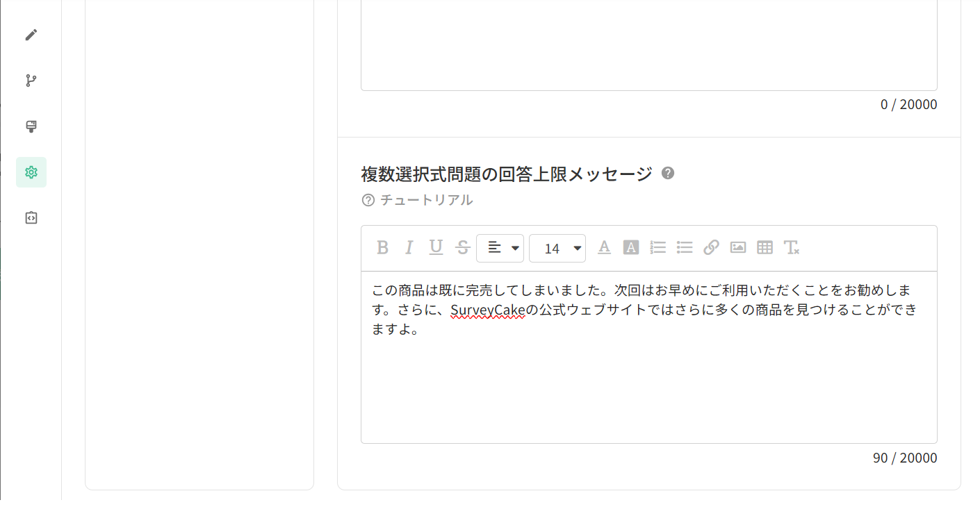
Task: Toggle italic formatting in the editor toolbar
Action: pos(409,248)
